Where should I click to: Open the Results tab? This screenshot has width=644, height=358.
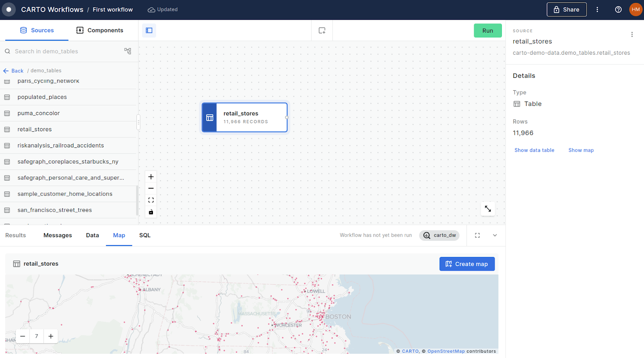[16, 236]
